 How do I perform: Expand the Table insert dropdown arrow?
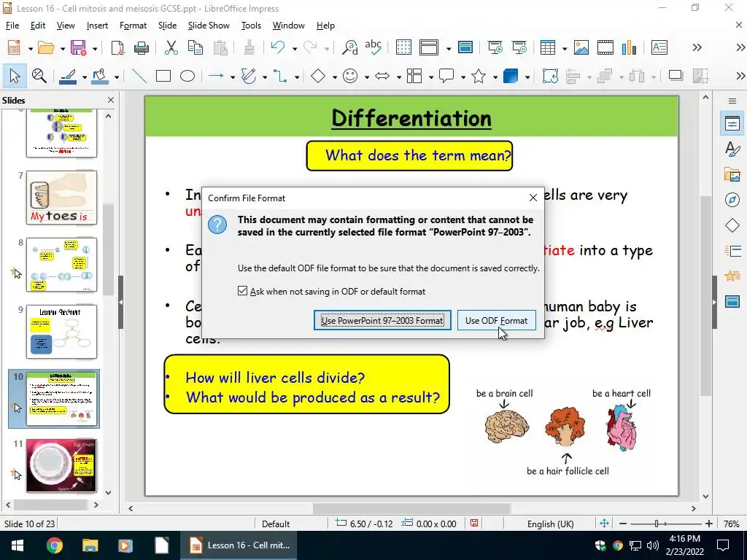565,48
